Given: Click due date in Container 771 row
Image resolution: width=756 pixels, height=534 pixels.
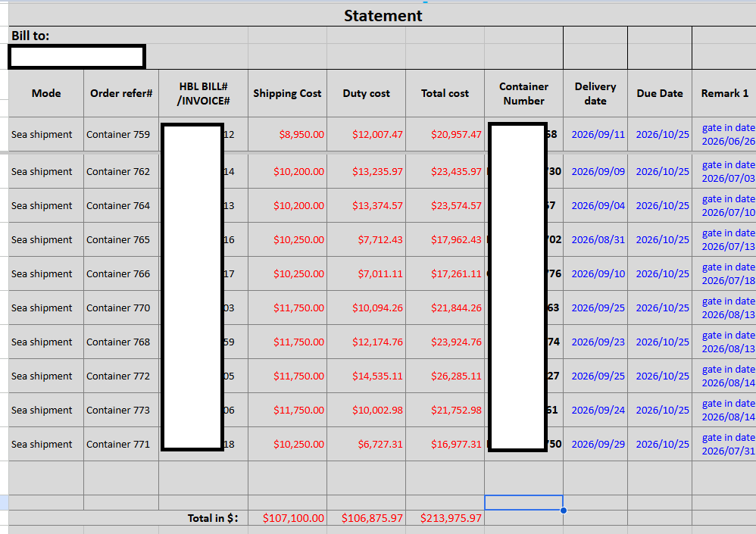Looking at the screenshot, I should point(660,445).
